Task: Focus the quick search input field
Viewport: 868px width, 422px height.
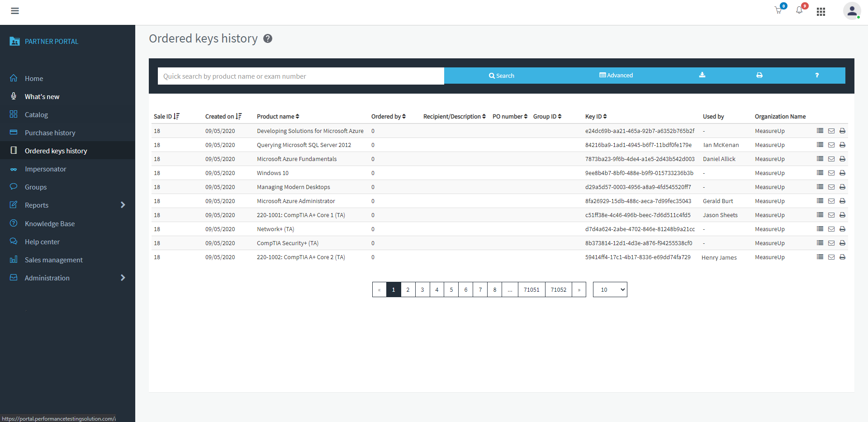Action: pos(301,76)
